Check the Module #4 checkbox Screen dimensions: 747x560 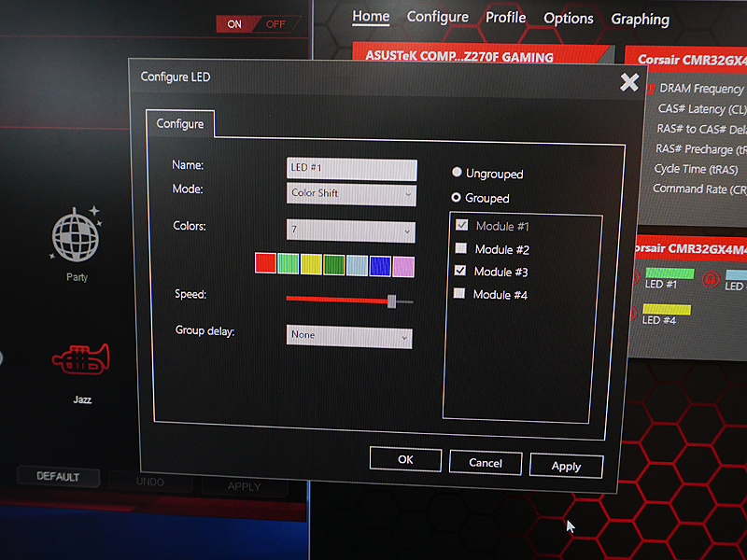[x=459, y=293]
